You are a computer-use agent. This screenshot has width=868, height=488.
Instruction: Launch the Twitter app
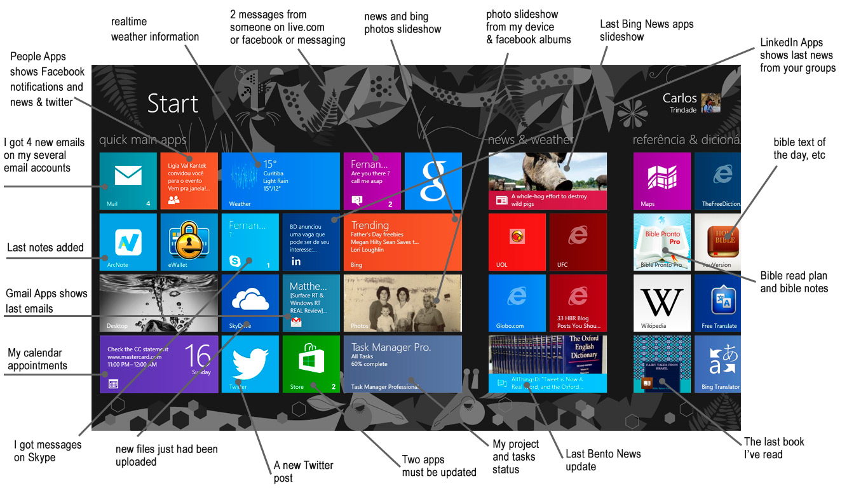(250, 363)
